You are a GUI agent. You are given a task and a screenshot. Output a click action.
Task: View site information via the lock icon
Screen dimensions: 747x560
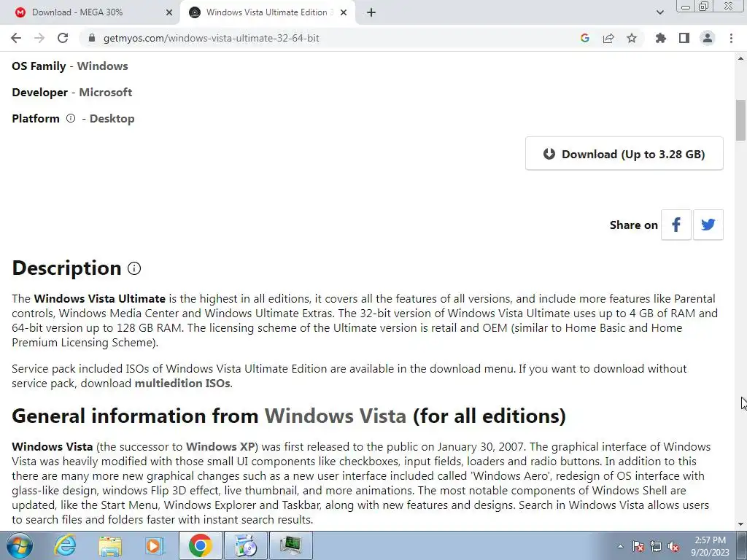(x=92, y=38)
